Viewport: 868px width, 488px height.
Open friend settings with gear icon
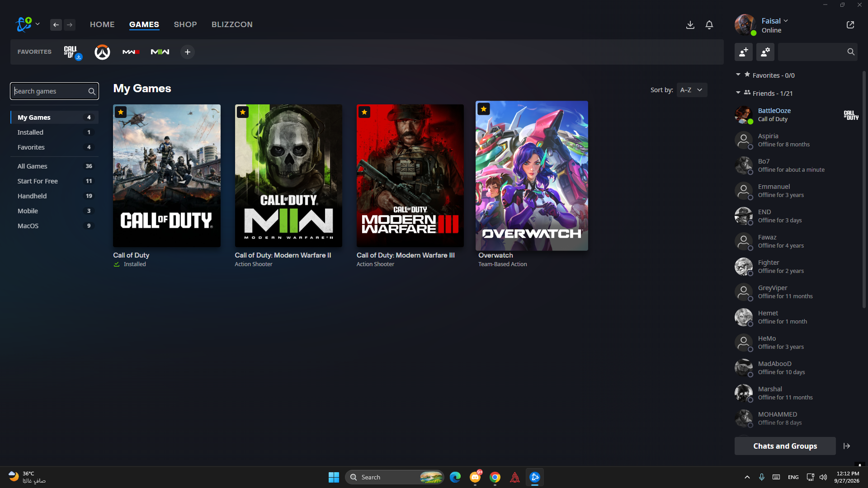tap(765, 52)
